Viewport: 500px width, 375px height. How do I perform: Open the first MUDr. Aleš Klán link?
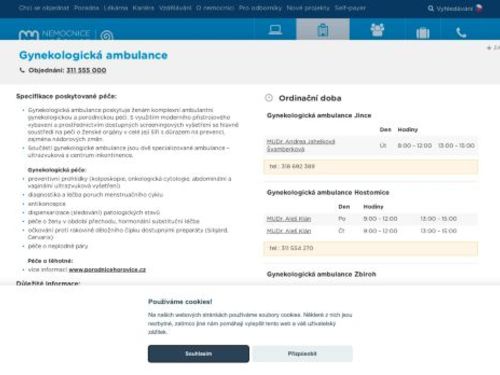click(289, 219)
